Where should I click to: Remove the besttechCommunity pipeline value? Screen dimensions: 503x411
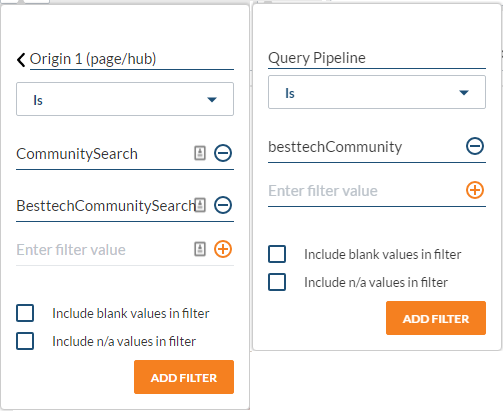coord(475,146)
